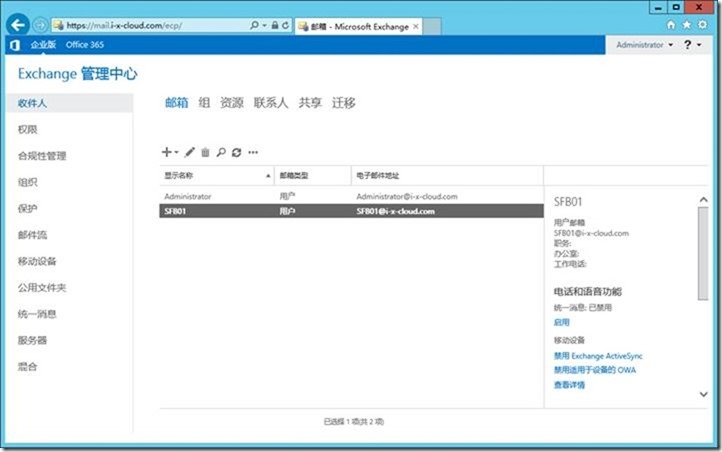722x452 pixels.
Task: Click the 邮箱类型 column header
Action: tap(313, 175)
